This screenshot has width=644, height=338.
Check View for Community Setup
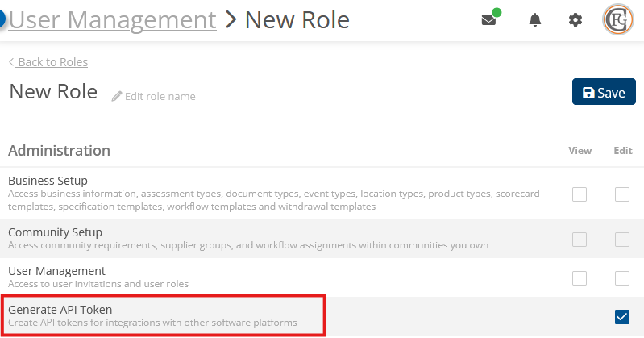coord(579,239)
